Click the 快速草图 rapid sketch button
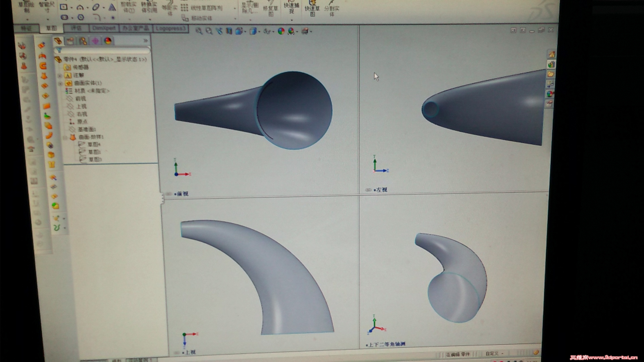 pos(312,9)
